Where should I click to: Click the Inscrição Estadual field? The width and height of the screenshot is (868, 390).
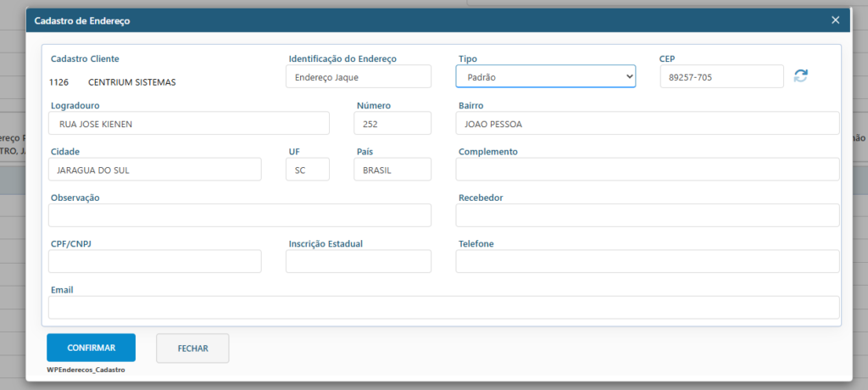(359, 261)
